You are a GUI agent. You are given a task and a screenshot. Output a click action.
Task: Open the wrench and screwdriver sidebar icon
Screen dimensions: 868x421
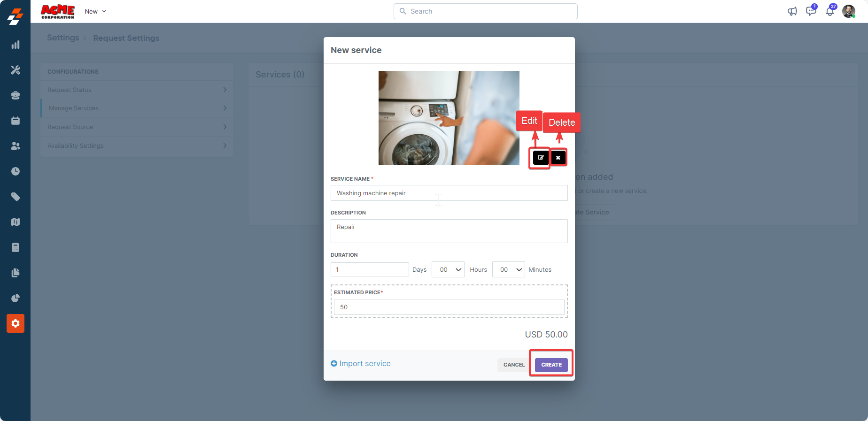tap(15, 70)
